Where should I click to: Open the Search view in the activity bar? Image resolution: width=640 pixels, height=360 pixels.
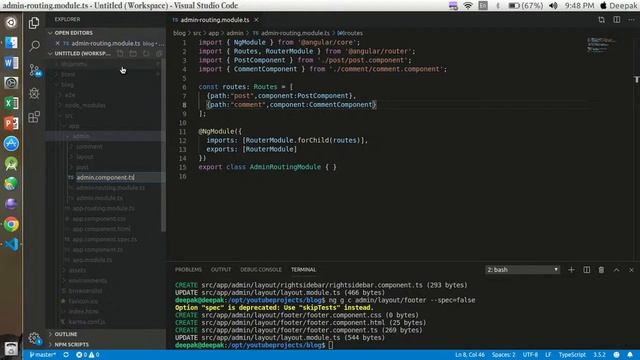tap(34, 46)
